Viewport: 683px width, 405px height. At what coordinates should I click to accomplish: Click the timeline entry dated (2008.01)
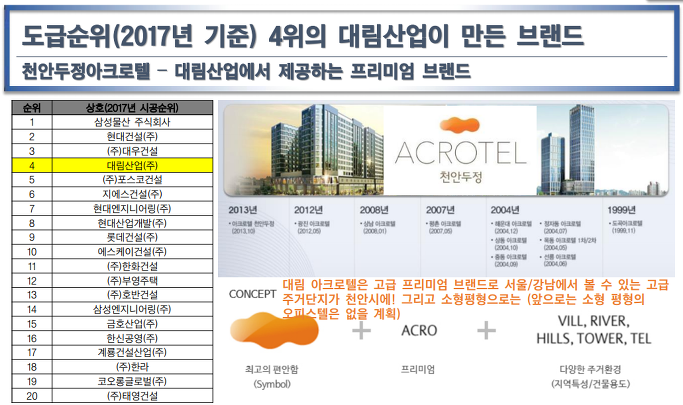click(x=378, y=227)
